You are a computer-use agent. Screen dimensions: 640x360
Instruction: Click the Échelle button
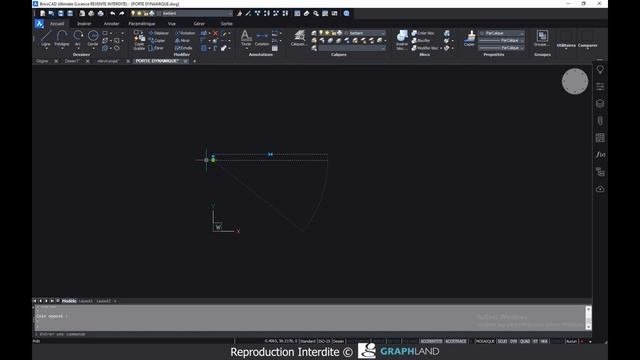coord(183,48)
